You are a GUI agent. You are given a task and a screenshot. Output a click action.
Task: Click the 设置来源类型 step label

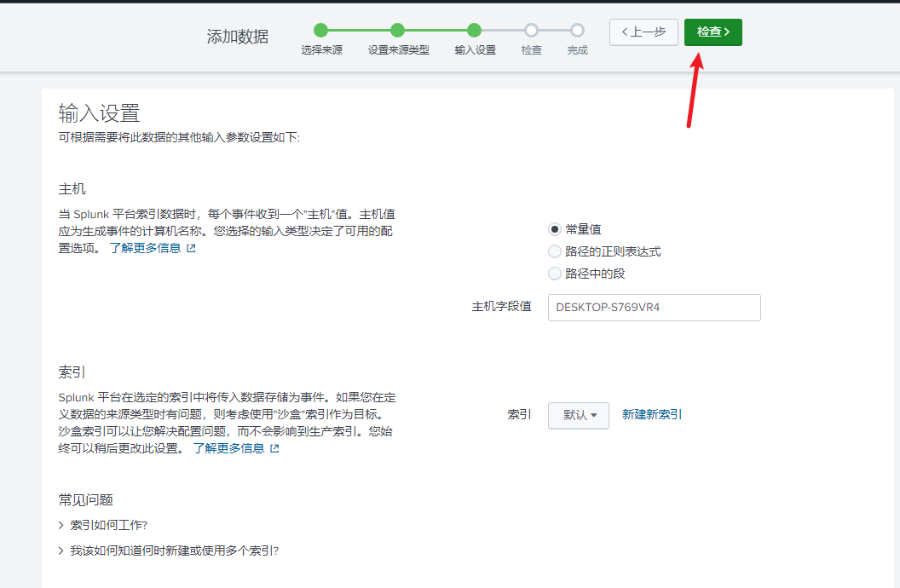pyautogui.click(x=398, y=50)
